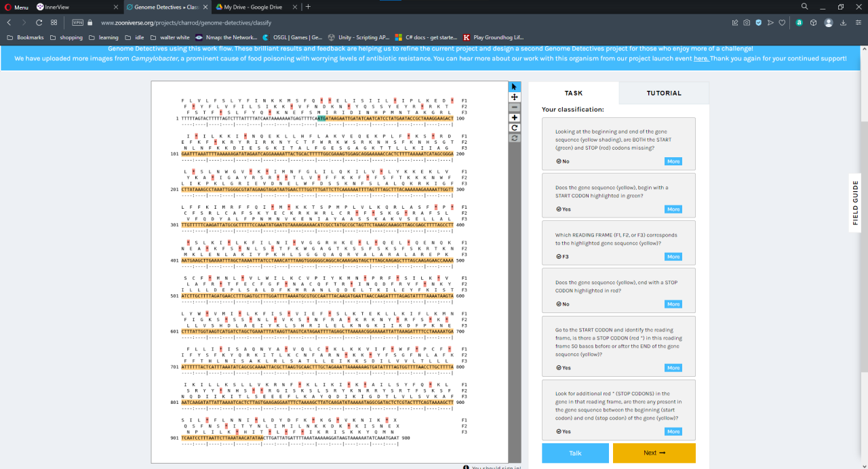Viewport: 868px width, 469px height.
Task: Switch to the TUTORIAL panel tab
Action: (x=664, y=93)
